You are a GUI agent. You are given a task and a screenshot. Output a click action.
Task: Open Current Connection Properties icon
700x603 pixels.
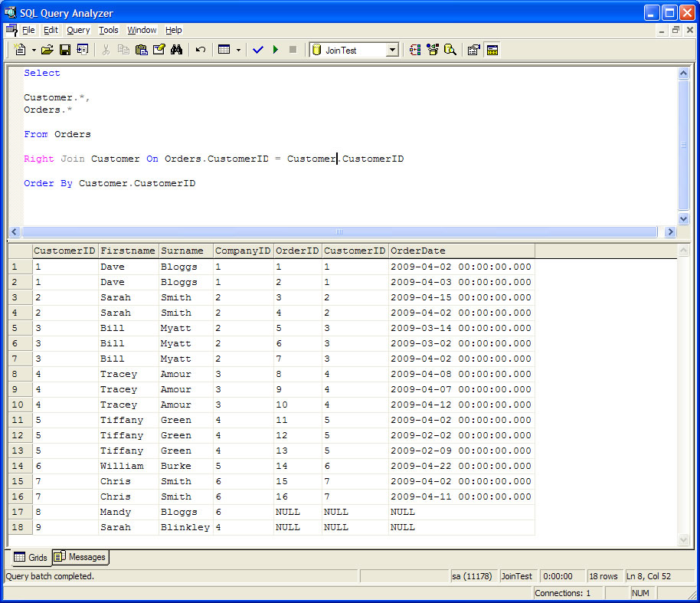coord(473,50)
